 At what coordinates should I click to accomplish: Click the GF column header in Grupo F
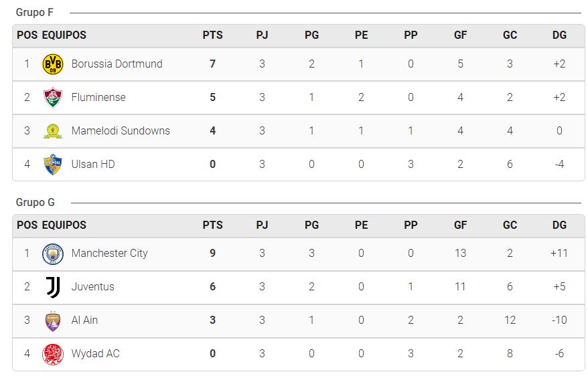tap(460, 35)
